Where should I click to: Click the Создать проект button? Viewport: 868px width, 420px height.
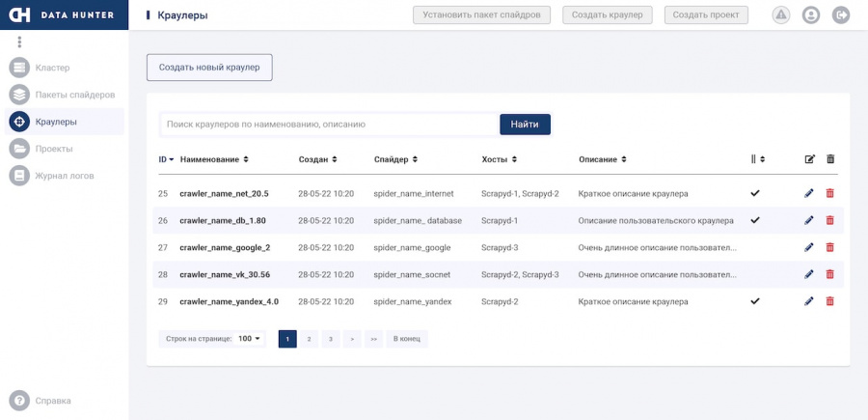(x=706, y=14)
